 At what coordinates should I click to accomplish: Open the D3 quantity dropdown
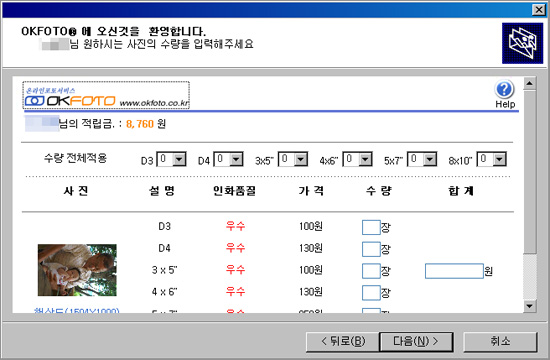point(180,160)
